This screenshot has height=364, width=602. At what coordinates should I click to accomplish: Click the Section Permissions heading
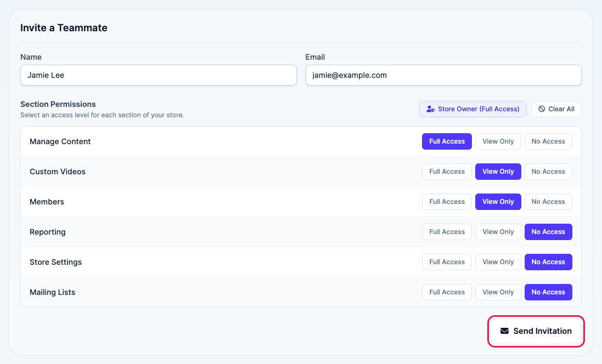(58, 104)
